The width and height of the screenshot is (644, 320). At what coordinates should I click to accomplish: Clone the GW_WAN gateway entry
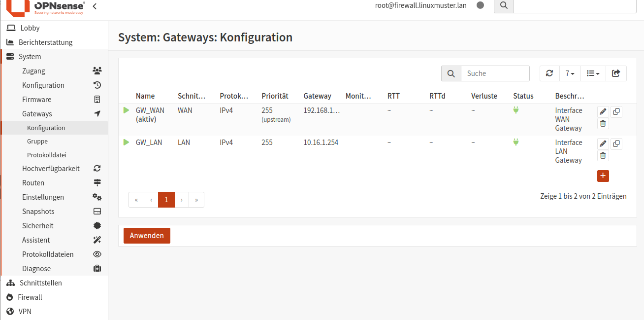(x=616, y=112)
